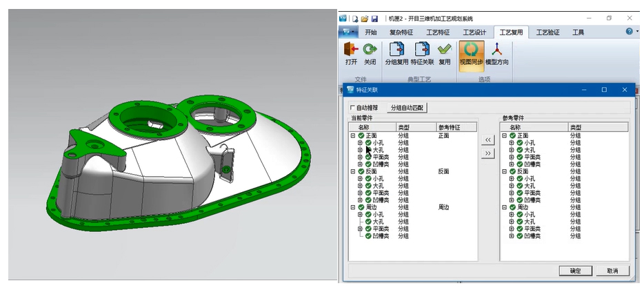Click the 分组自动匹配 button

tap(407, 108)
